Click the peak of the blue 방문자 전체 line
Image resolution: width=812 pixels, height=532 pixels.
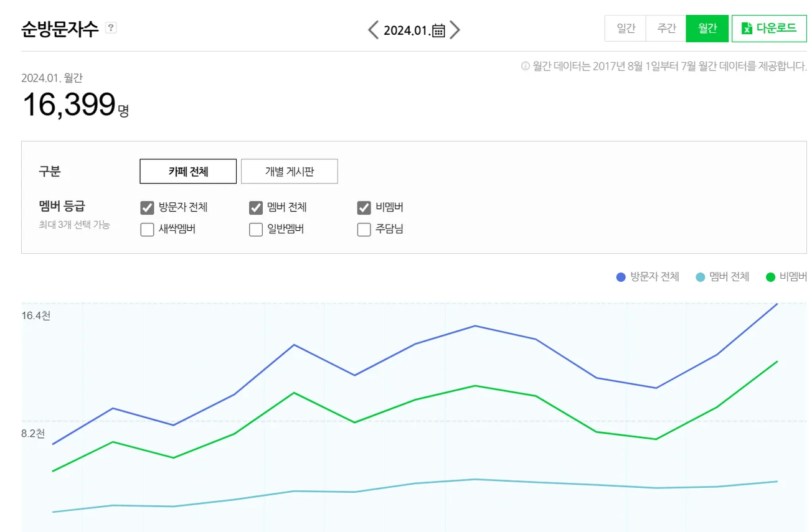click(x=777, y=304)
